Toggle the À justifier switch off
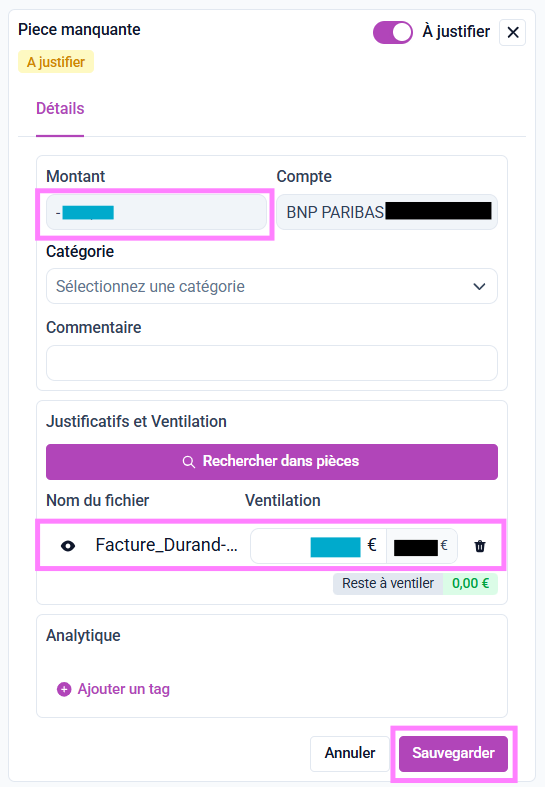Screen dimensions: 545x787 (392, 33)
